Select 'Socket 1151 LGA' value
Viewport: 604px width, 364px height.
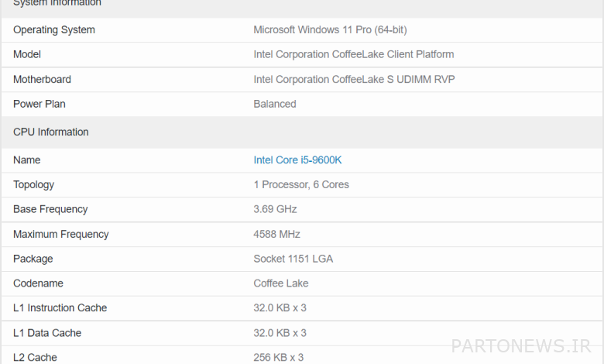(x=293, y=259)
